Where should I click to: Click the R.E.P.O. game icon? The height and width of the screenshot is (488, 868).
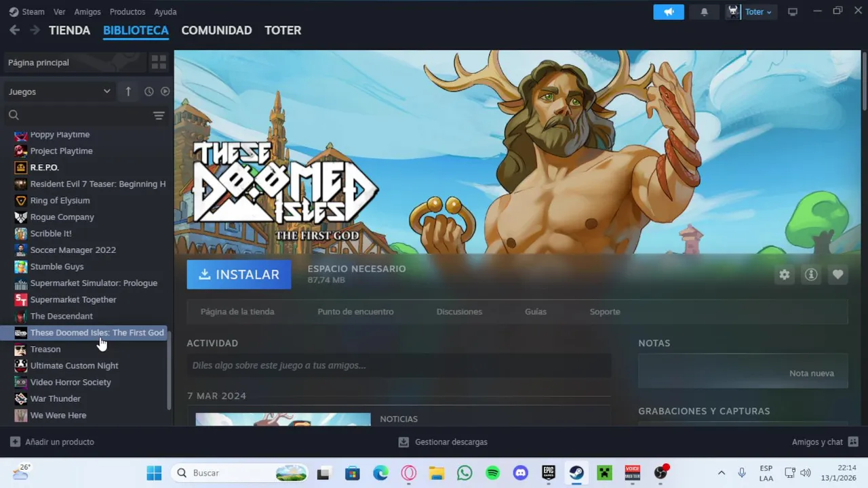[x=21, y=167]
